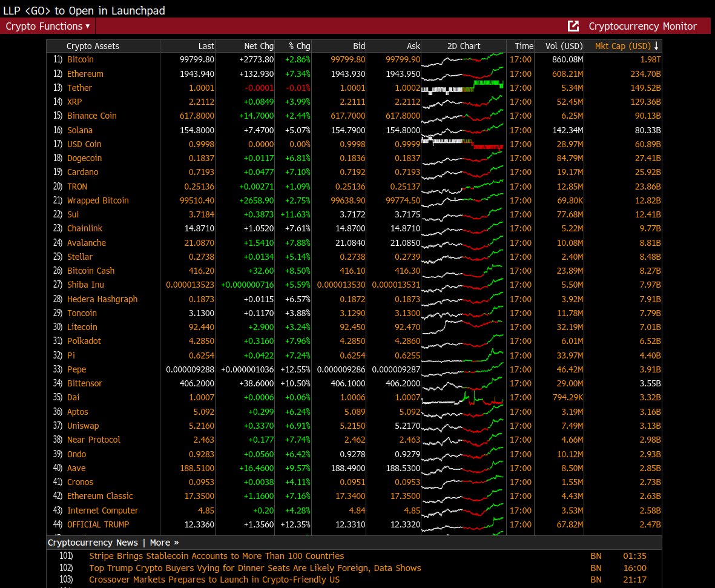Select Ethereum Classic asset
Image resolution: width=715 pixels, height=588 pixels.
click(100, 496)
